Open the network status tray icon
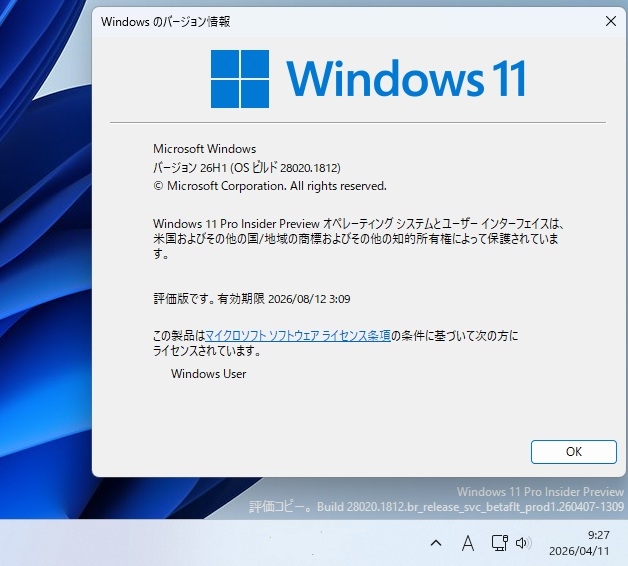 [499, 543]
